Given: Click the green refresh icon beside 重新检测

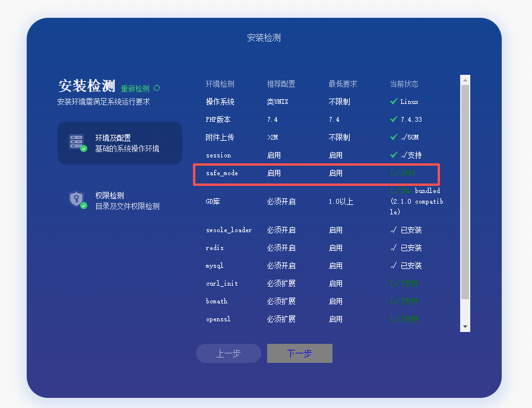Looking at the screenshot, I should click(x=157, y=88).
